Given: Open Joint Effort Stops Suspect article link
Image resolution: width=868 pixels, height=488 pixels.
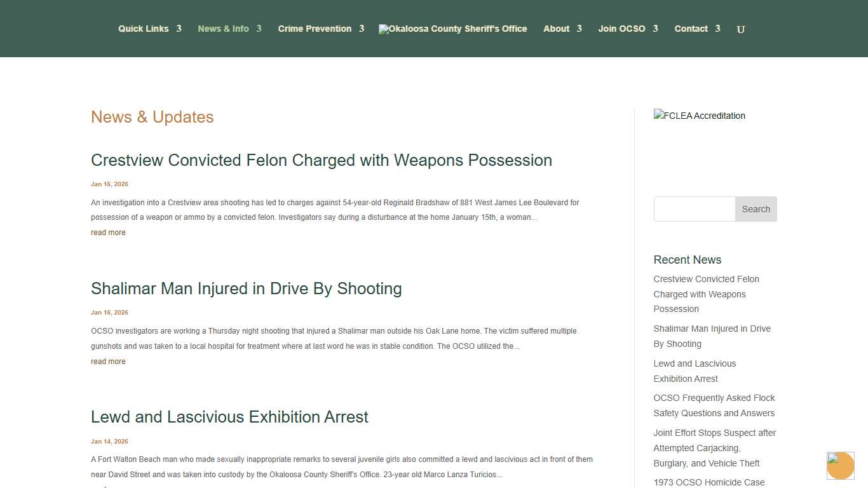Looking at the screenshot, I should (714, 448).
